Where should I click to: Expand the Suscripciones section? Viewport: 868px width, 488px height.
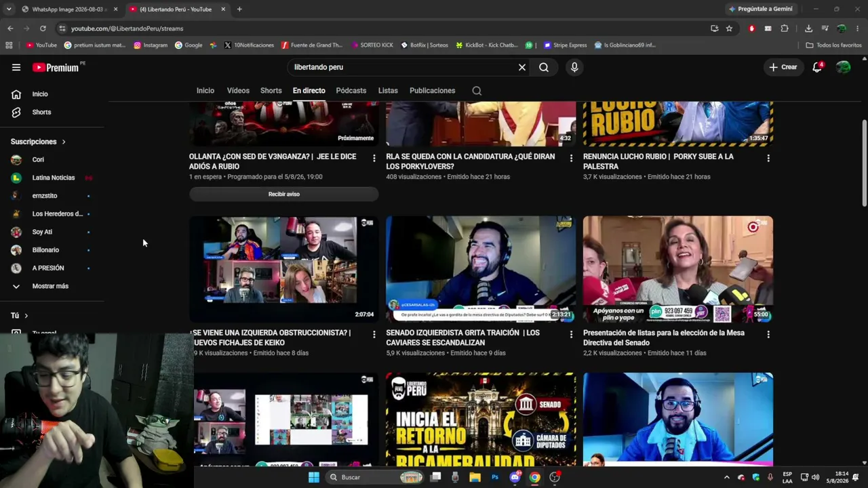click(x=38, y=142)
